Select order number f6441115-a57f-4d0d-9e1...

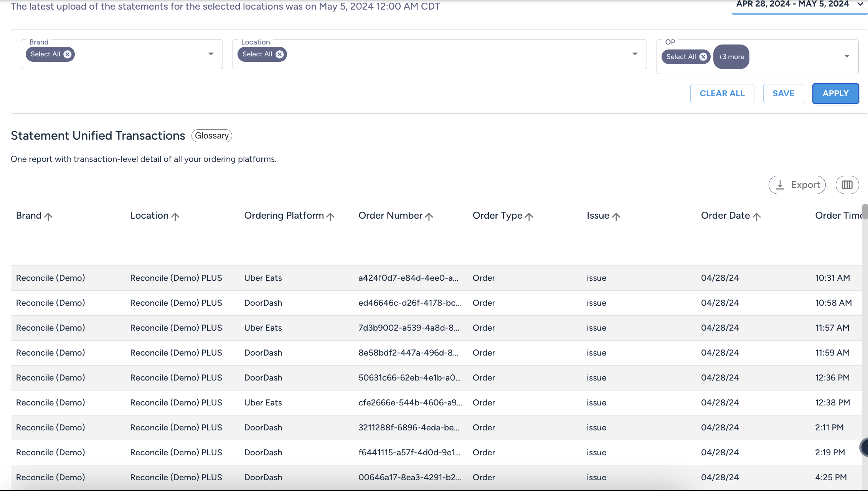(x=409, y=453)
